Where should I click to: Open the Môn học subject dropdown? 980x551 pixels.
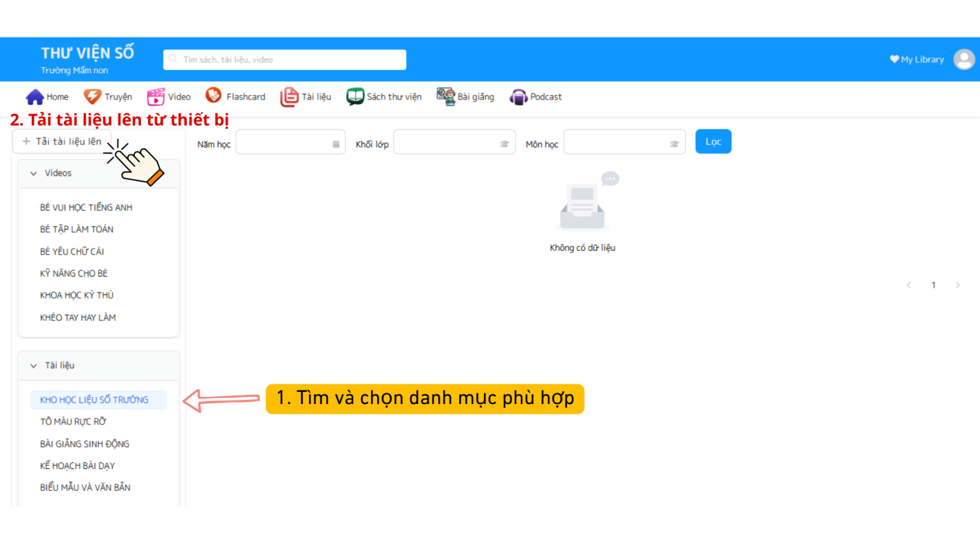(x=624, y=142)
